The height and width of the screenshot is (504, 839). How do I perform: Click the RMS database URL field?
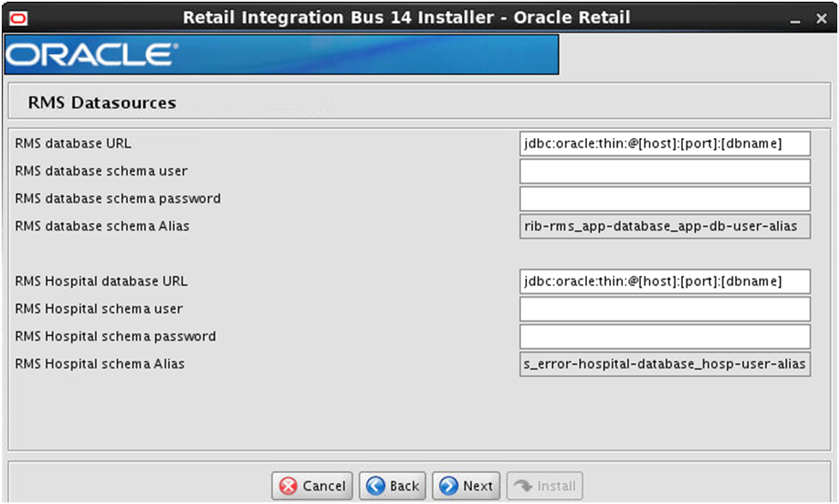[x=664, y=144]
